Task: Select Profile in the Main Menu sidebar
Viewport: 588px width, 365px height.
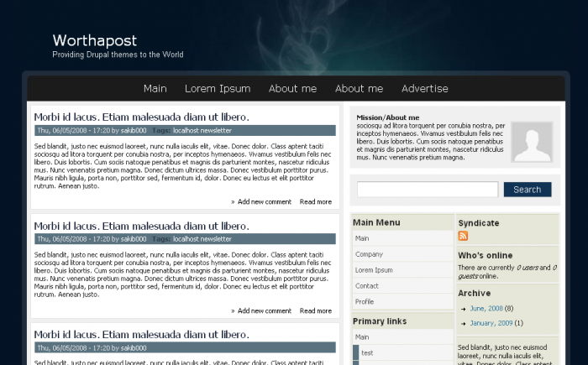Action: (x=365, y=301)
